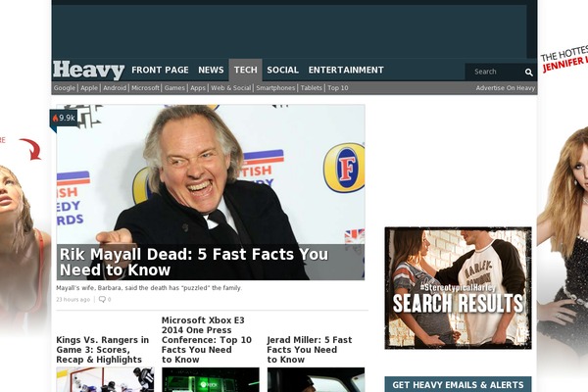Open the FRONT PAGE menu item
The width and height of the screenshot is (588, 392).
(x=160, y=71)
